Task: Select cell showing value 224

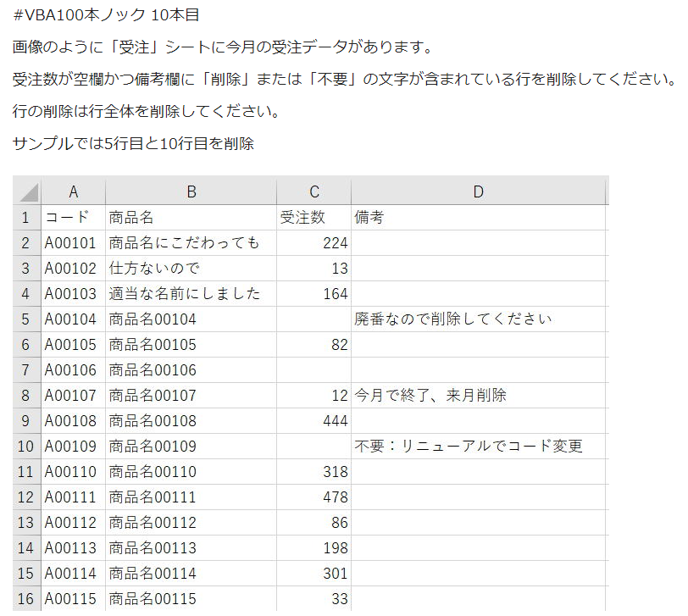Action: tap(314, 242)
